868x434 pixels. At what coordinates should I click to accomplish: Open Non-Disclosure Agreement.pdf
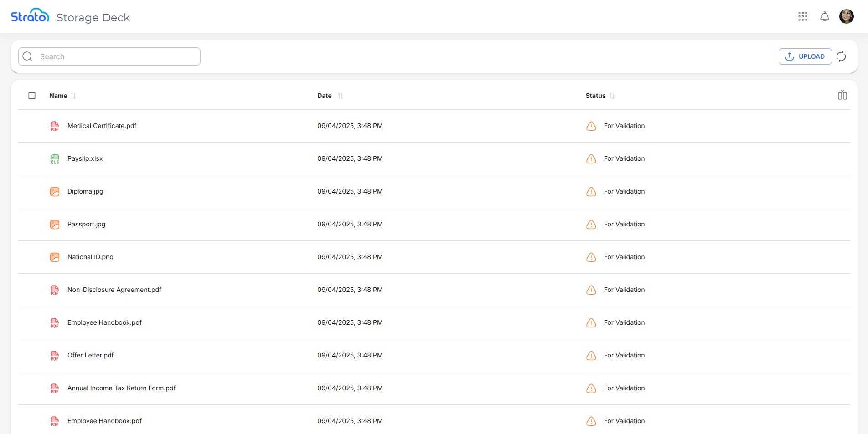tap(114, 290)
